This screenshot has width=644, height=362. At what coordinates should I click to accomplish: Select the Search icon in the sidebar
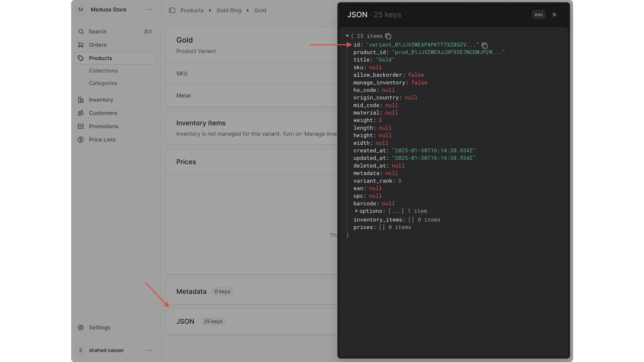click(x=81, y=31)
